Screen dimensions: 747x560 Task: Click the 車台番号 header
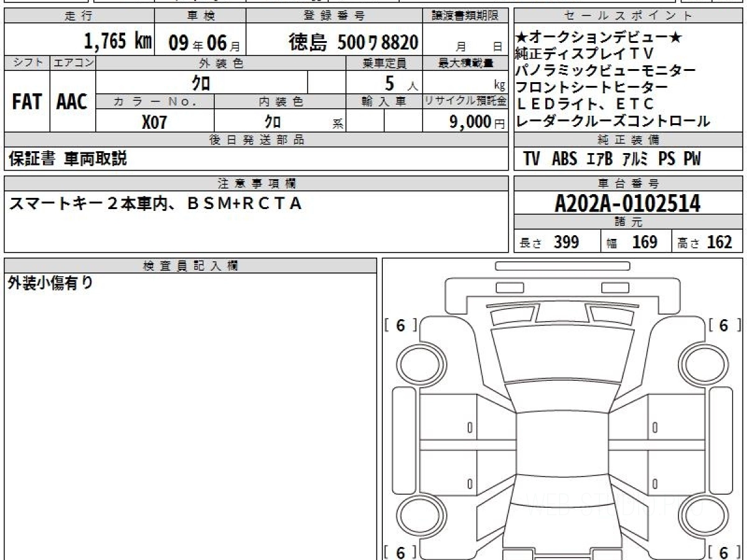point(629,184)
